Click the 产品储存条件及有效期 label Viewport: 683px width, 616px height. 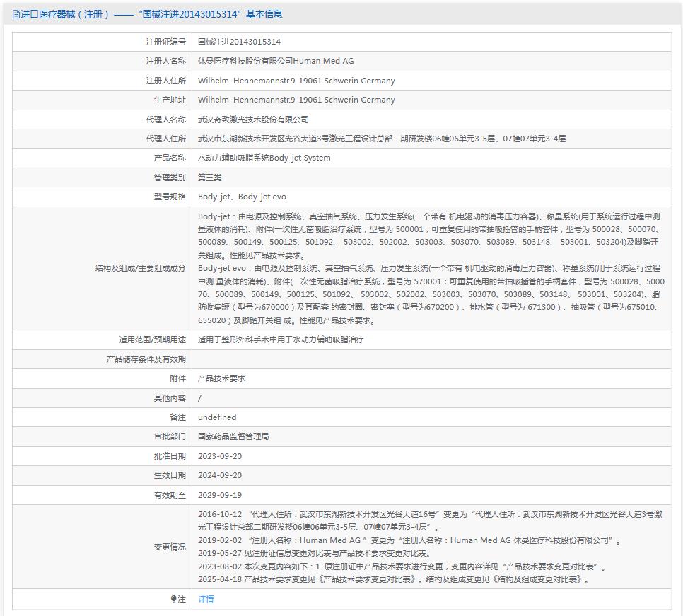click(x=146, y=359)
